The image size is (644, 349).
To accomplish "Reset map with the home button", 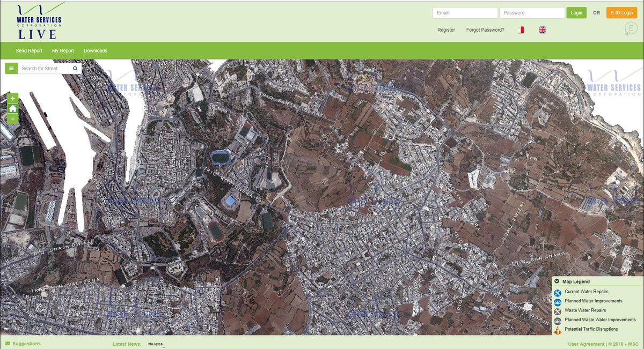I will pyautogui.click(x=12, y=109).
